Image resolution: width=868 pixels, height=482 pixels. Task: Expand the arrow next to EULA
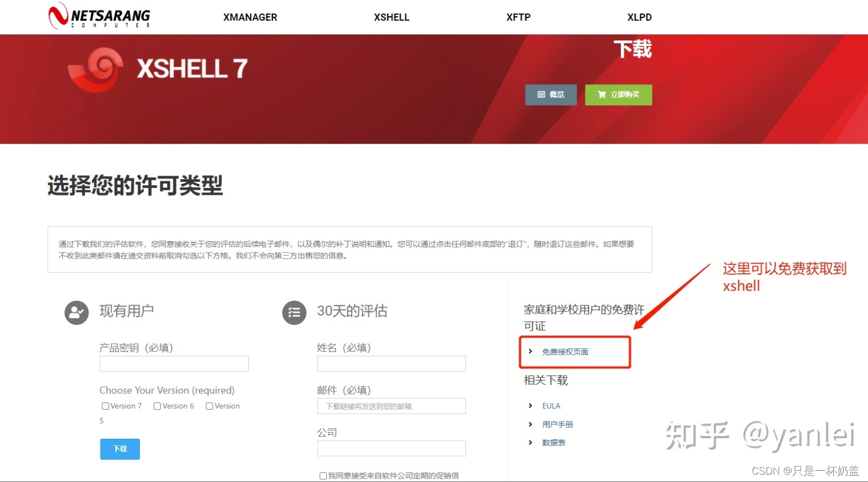pyautogui.click(x=531, y=405)
